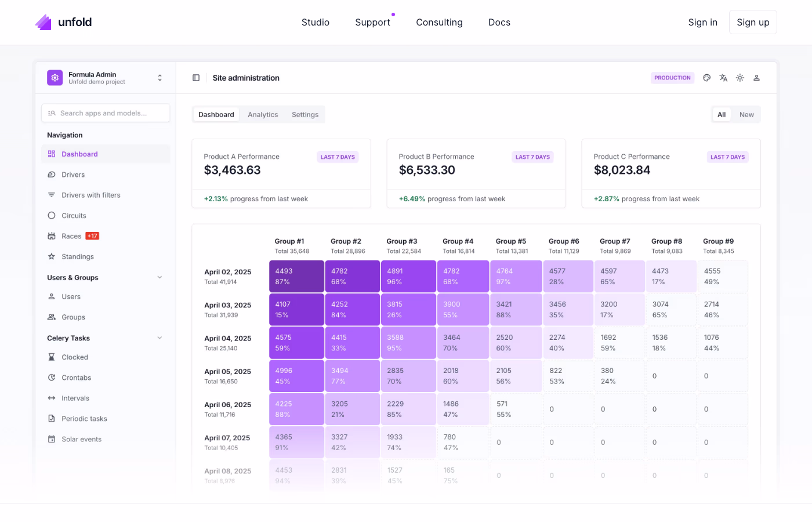Click the Periodic tasks document icon

pyautogui.click(x=52, y=419)
